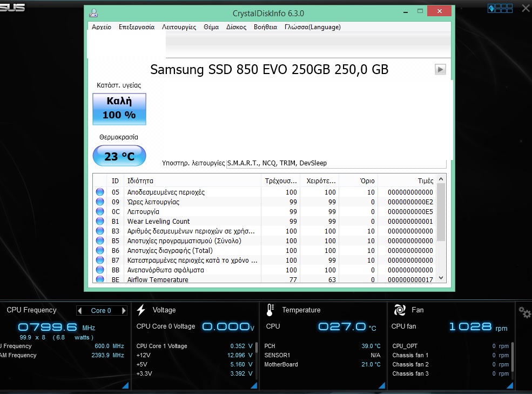Open the Επεξεργασία menu

[137, 27]
